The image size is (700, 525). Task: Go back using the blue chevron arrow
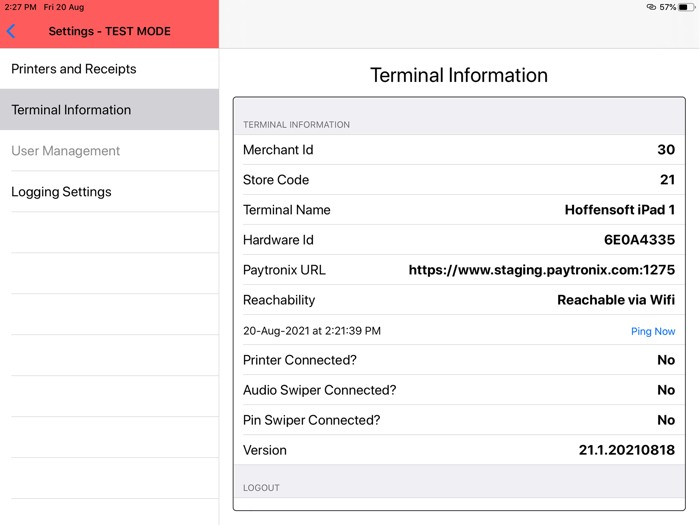(11, 31)
